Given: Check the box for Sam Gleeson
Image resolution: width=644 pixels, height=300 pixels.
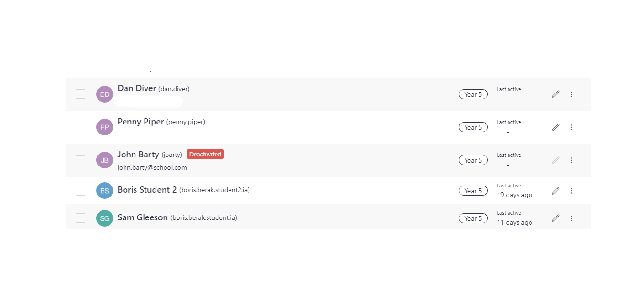Looking at the screenshot, I should click(x=81, y=218).
